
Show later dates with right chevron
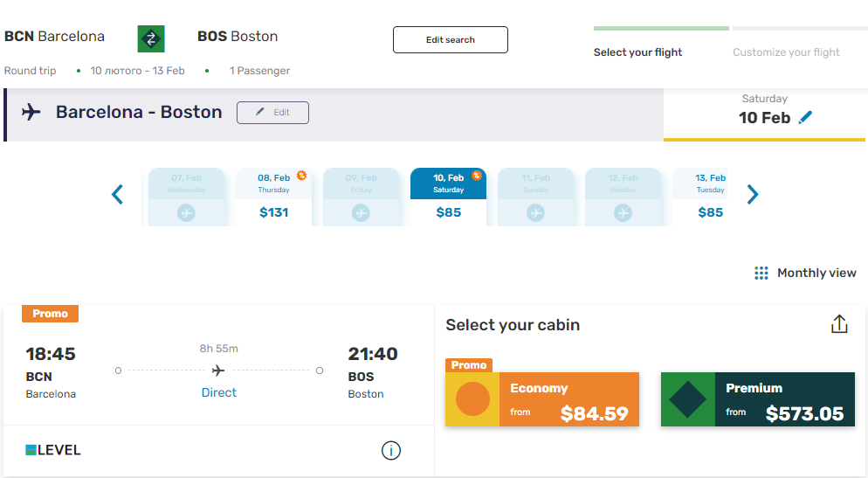click(753, 194)
